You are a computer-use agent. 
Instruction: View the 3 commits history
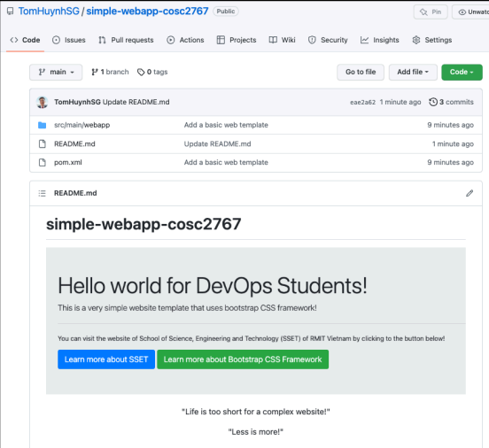point(451,102)
